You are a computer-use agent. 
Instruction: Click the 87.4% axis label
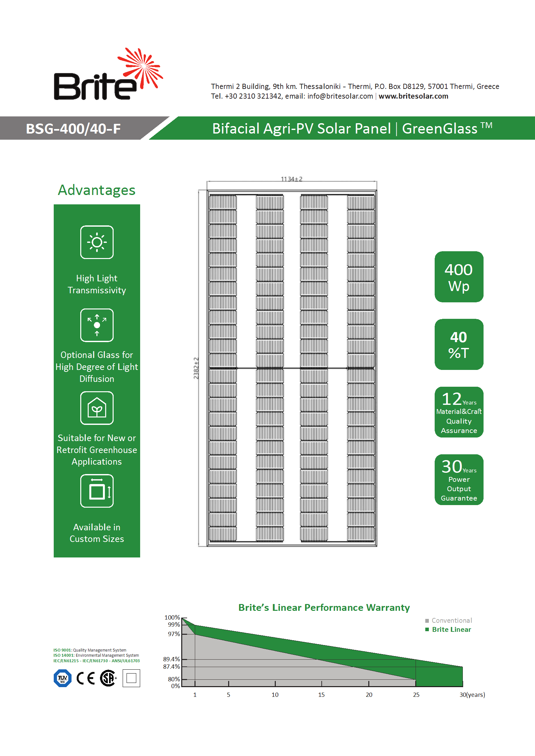(172, 667)
